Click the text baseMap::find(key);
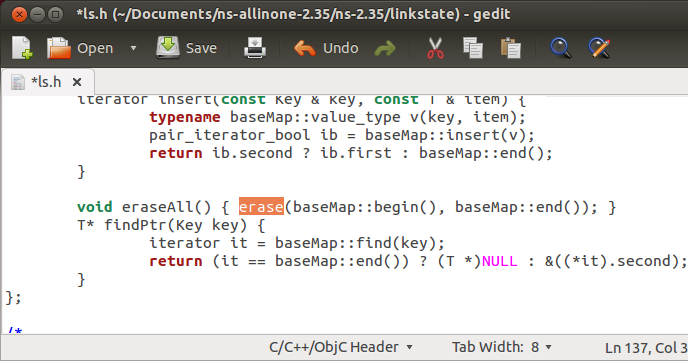 (x=360, y=243)
